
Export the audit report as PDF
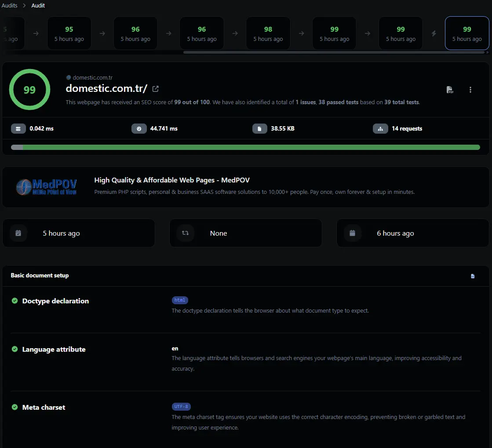click(450, 89)
